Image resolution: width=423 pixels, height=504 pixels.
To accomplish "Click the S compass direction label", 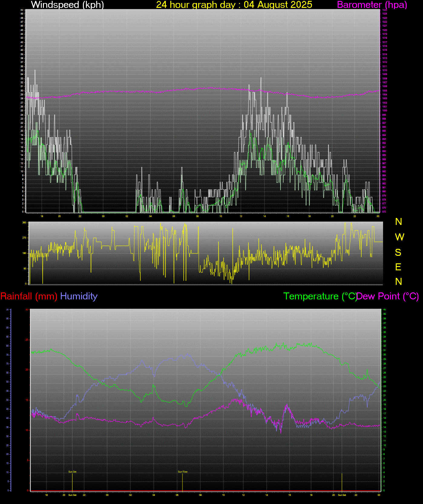I will point(398,252).
